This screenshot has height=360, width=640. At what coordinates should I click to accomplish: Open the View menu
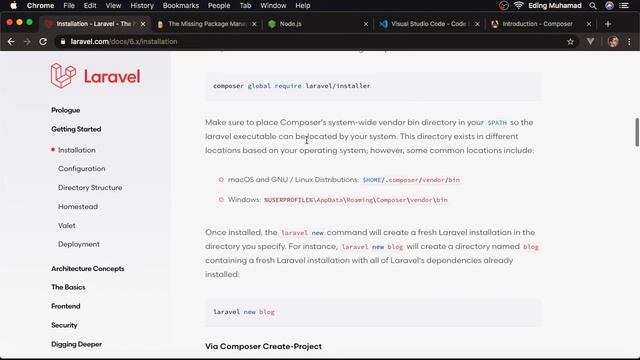pos(113,6)
